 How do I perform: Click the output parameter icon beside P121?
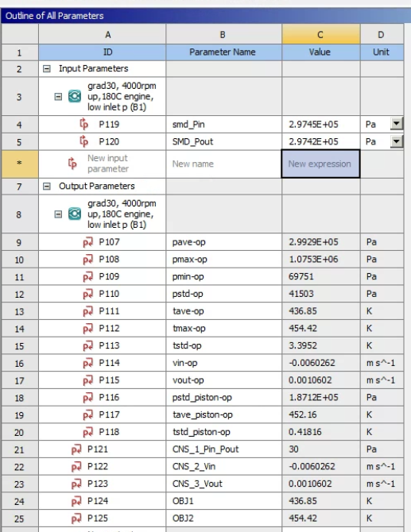tap(76, 449)
